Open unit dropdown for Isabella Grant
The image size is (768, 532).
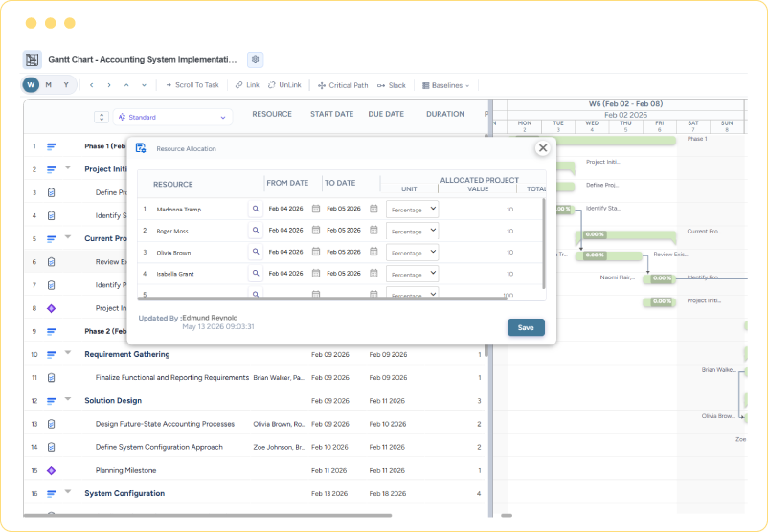412,274
